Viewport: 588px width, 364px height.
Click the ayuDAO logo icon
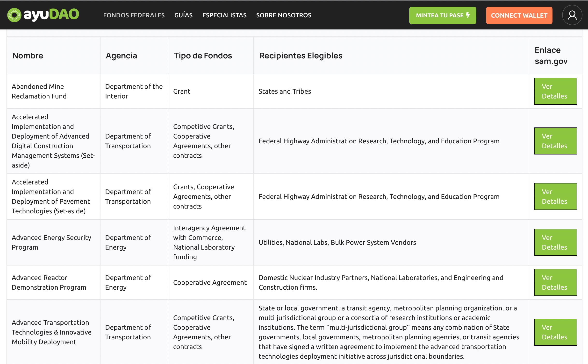[x=14, y=15]
